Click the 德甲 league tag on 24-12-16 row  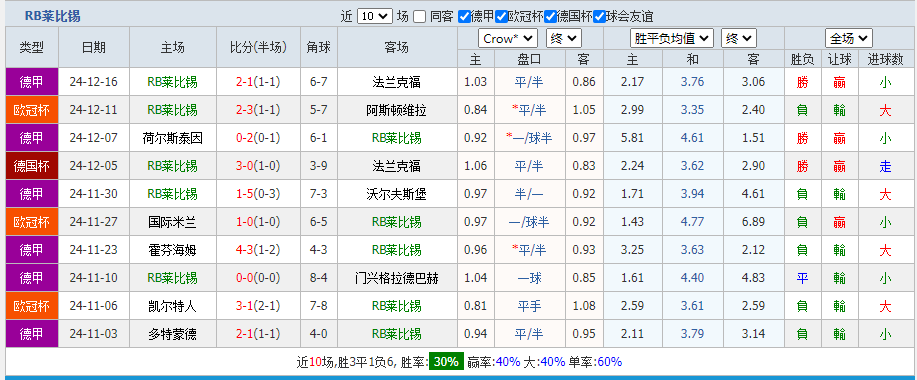point(32,82)
